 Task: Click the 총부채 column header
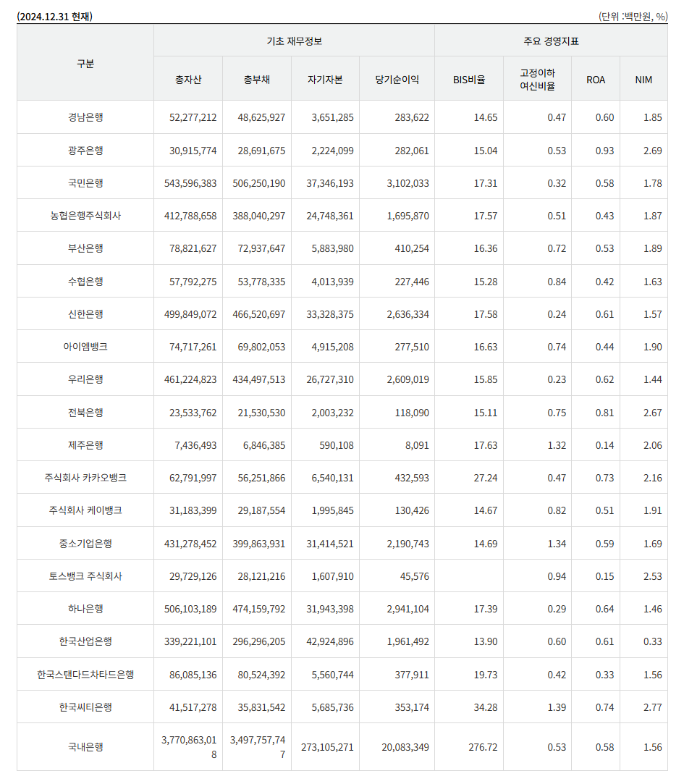coord(256,80)
